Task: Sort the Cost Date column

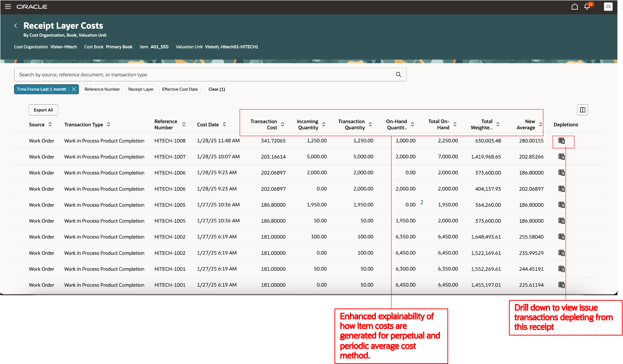Action: tap(225, 124)
